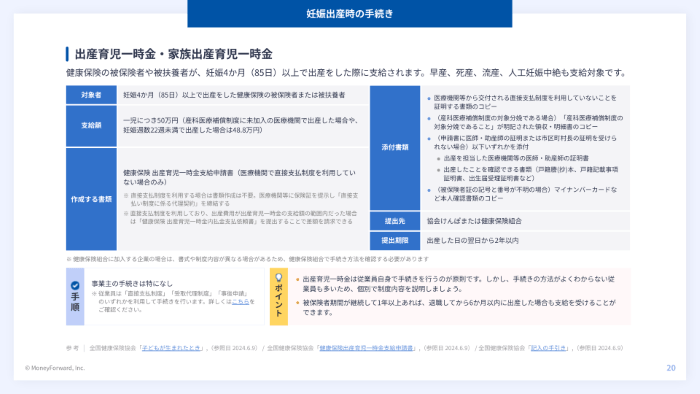This screenshot has height=394, width=700.
Task: Click the bullet about マイナンバーカード copies
Action: (x=525, y=194)
